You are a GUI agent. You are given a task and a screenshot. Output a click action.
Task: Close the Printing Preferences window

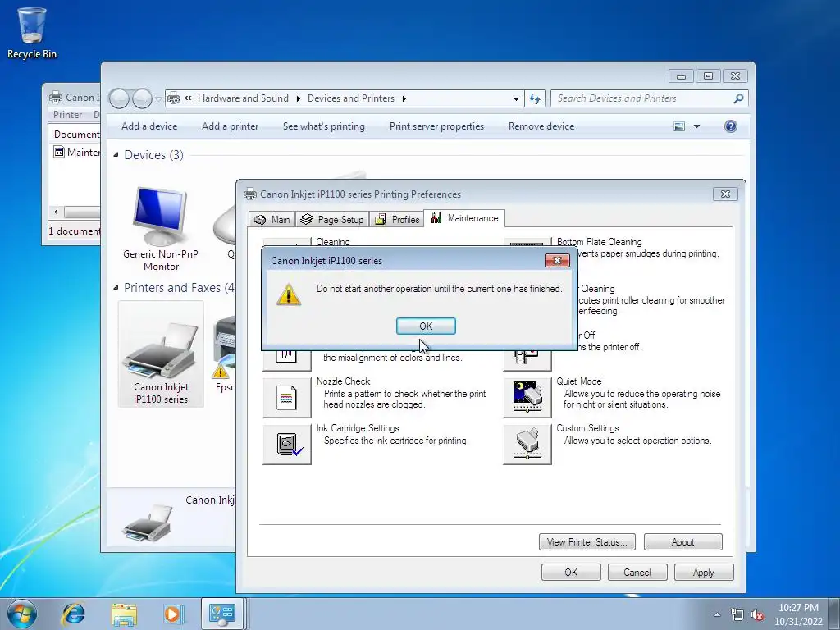click(725, 194)
